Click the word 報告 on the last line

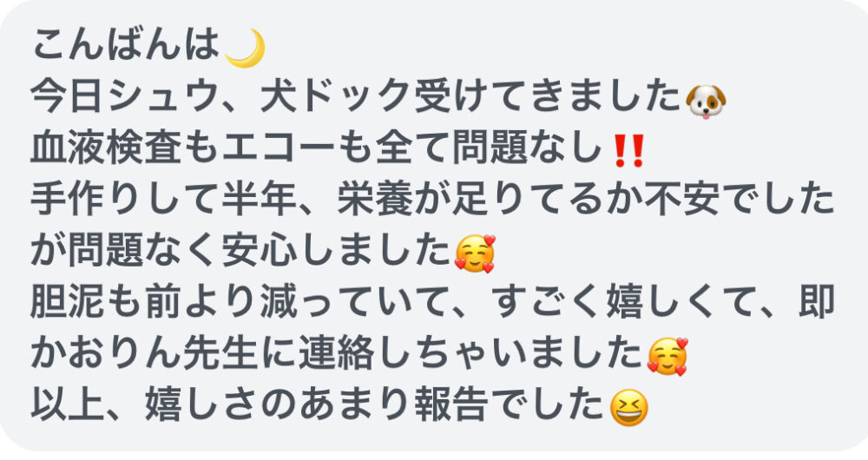[x=451, y=405]
